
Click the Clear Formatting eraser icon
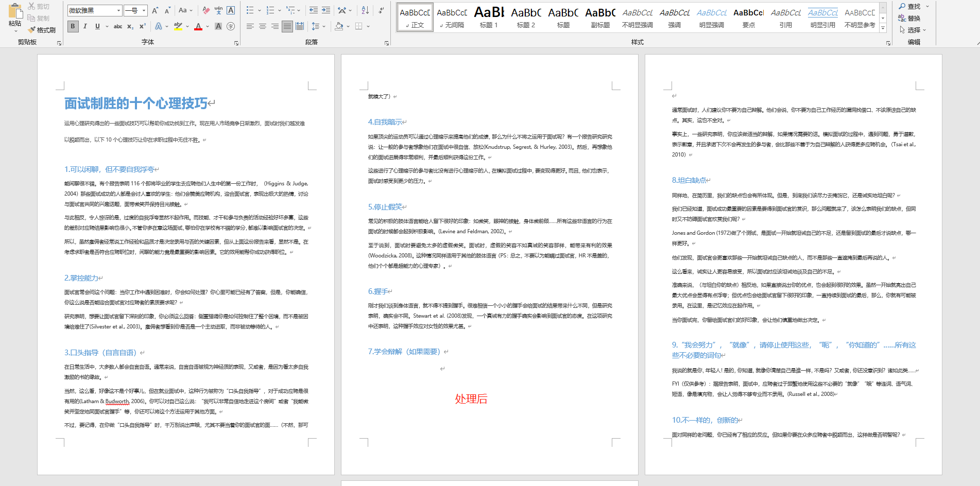point(206,10)
